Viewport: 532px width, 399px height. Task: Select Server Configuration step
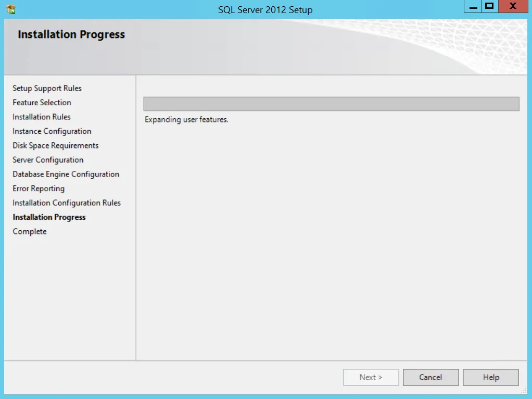(48, 159)
